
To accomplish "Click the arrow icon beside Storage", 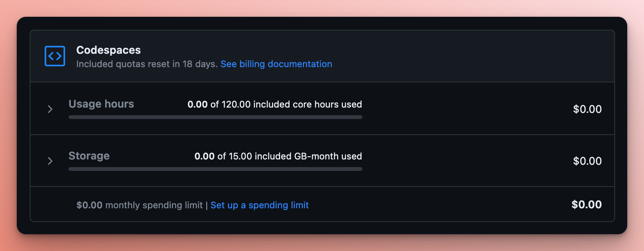I will 50,161.
